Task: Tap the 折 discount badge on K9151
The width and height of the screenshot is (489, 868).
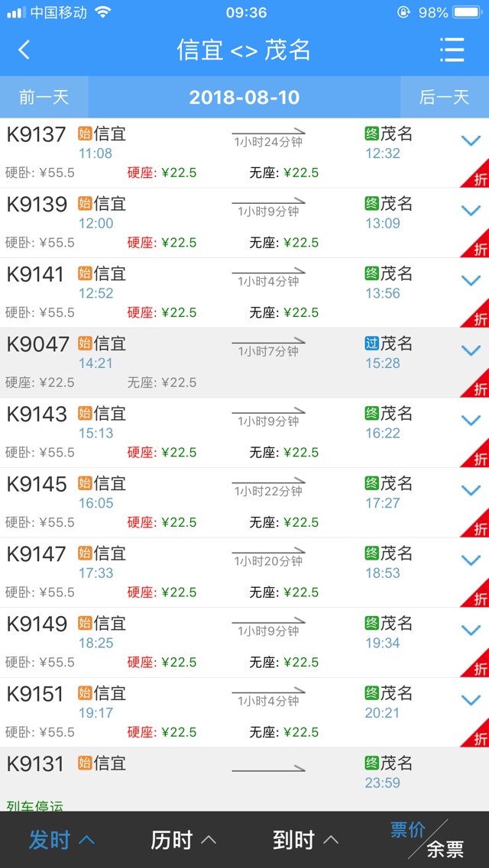Action: pos(475,732)
